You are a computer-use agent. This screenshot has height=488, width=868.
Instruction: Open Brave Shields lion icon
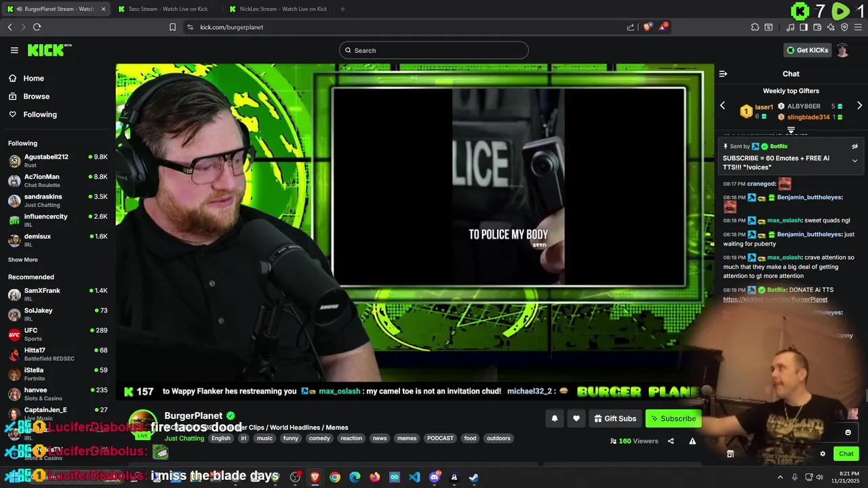(647, 27)
